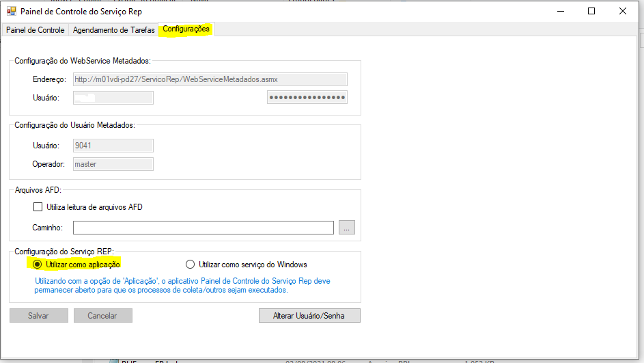Screen dimensions: 644x363
Task: Open the Painel de Controle tab
Action: point(36,30)
